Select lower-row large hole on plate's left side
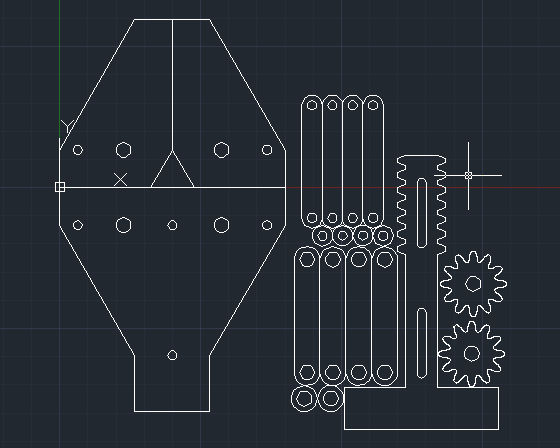The width and height of the screenshot is (560, 448). pos(124,225)
